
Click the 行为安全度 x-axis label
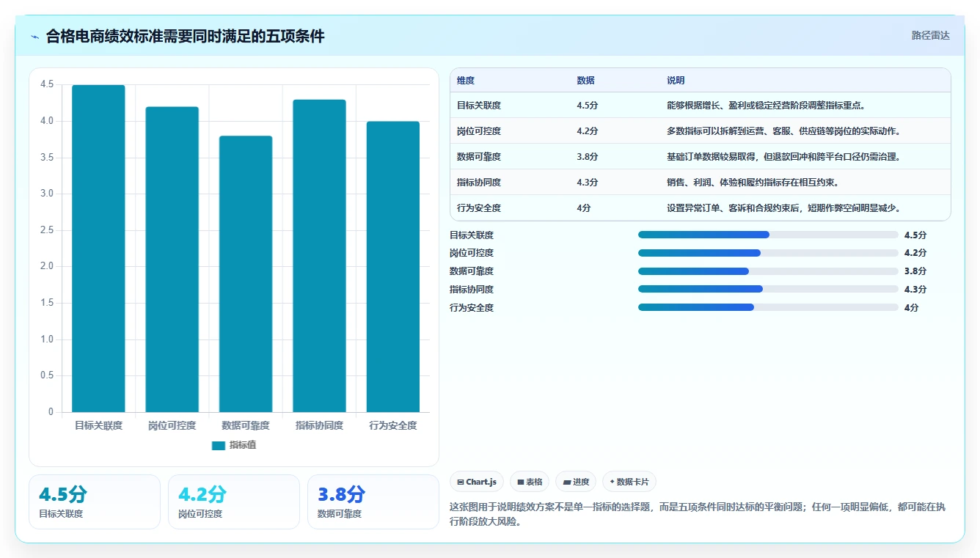[393, 425]
